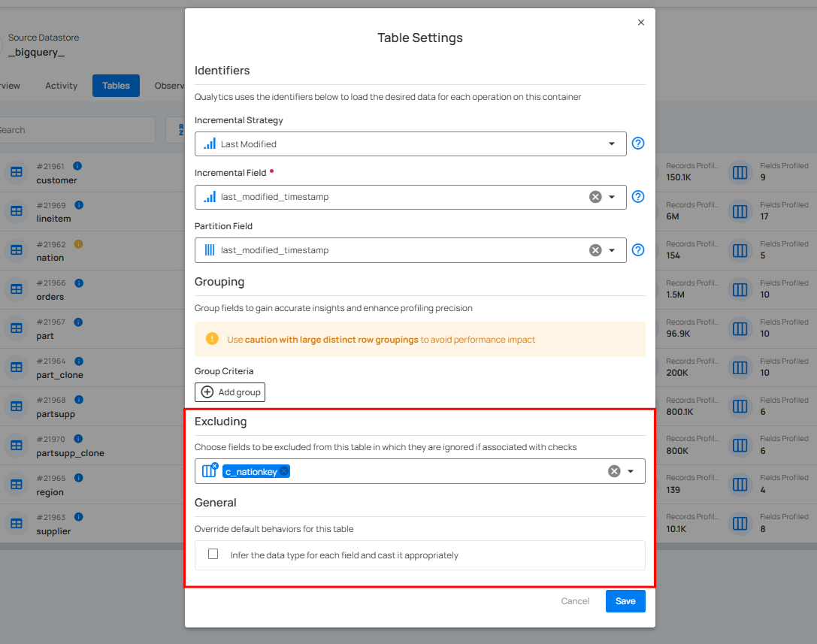This screenshot has width=817, height=644.
Task: Switch to the Activity tab
Action: [61, 86]
